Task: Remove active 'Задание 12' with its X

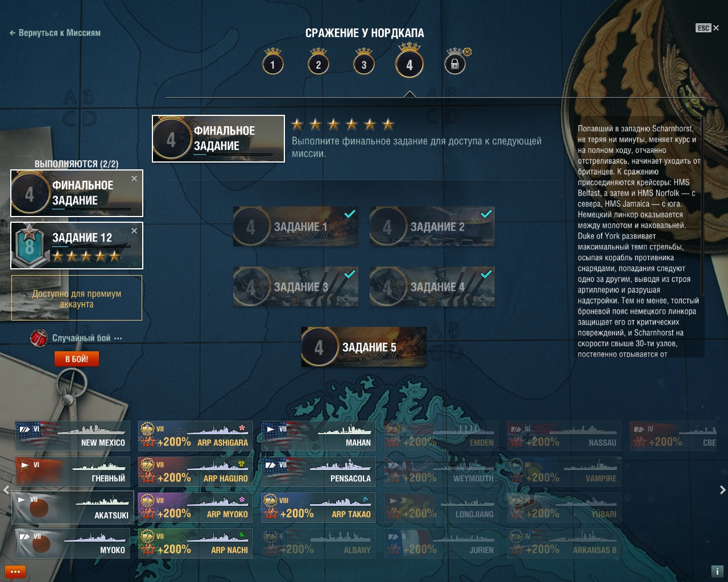Action: pos(134,231)
